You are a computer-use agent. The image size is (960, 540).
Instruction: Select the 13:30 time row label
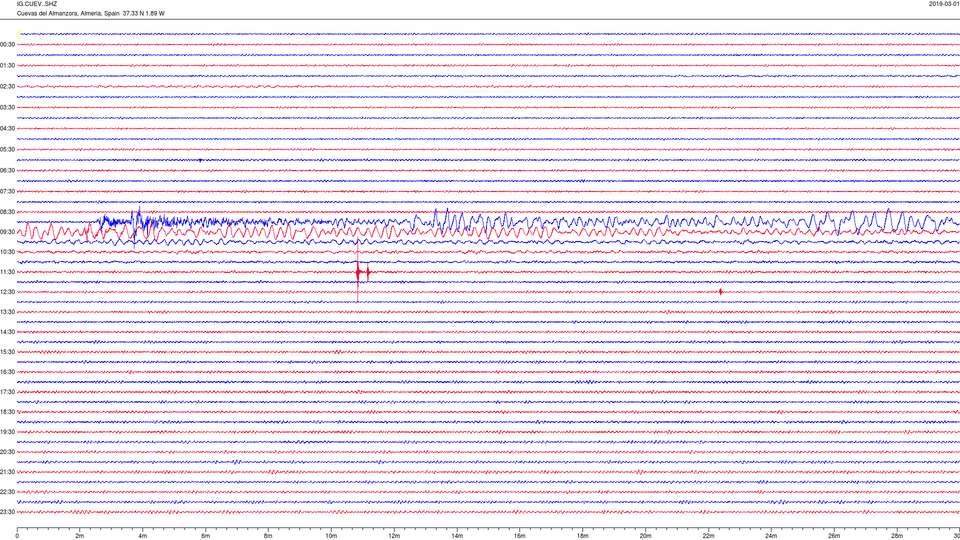[7, 312]
